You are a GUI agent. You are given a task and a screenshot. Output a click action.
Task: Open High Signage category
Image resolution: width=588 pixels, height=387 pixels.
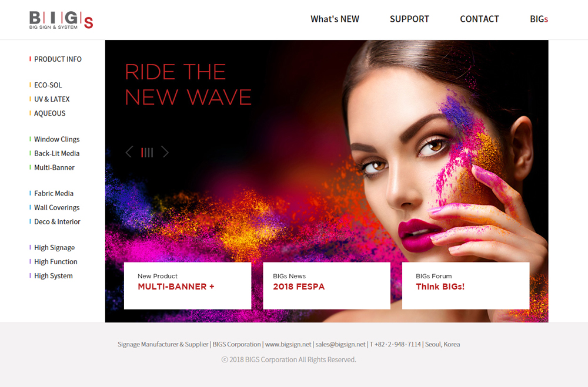(x=54, y=248)
